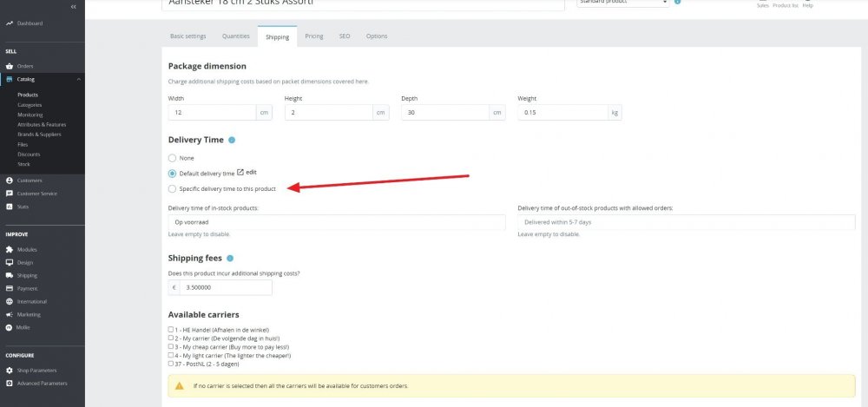Open the Standard product type dropdown
The height and width of the screenshot is (407, 868).
tap(622, 3)
